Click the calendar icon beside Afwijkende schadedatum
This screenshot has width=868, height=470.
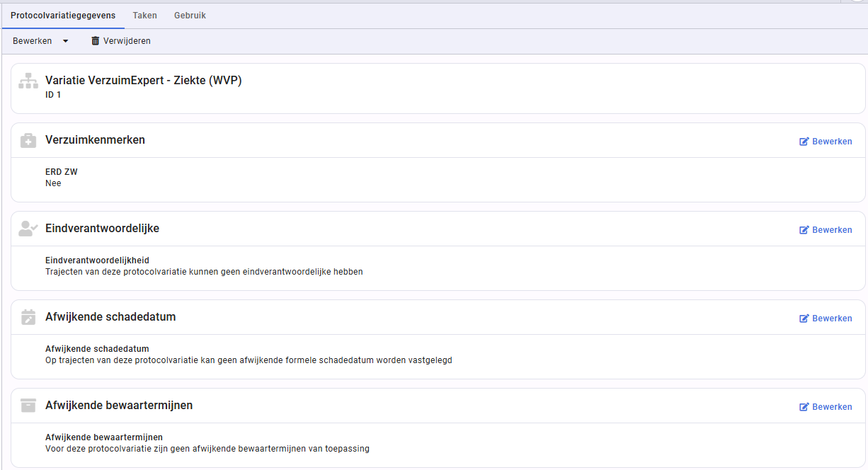point(28,317)
